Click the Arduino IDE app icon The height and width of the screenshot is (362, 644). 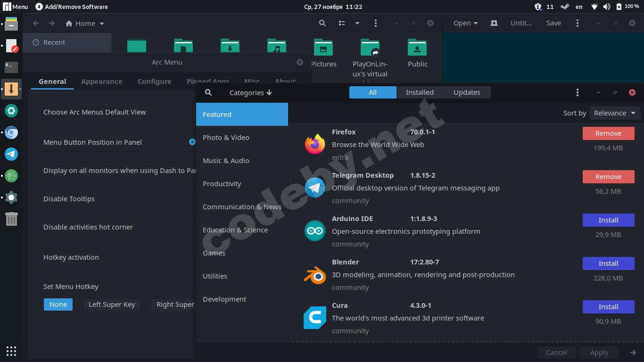(315, 231)
